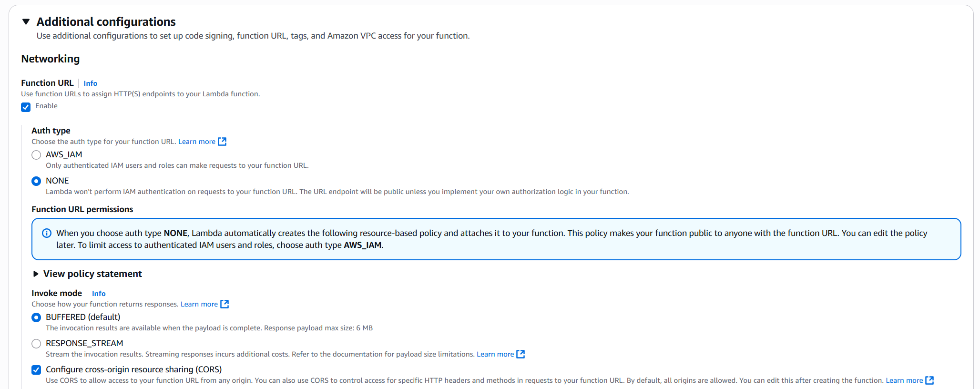This screenshot has width=980, height=389.
Task: Open the Function URL Info link
Action: tap(90, 83)
